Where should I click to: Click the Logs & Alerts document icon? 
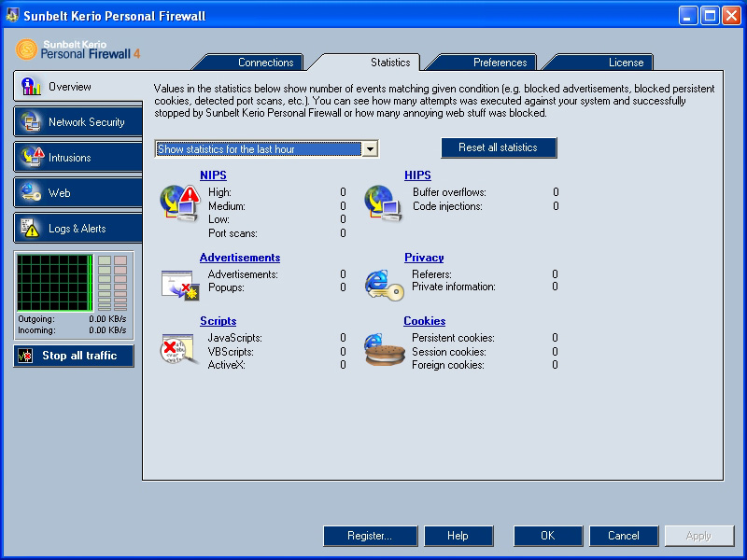point(30,228)
